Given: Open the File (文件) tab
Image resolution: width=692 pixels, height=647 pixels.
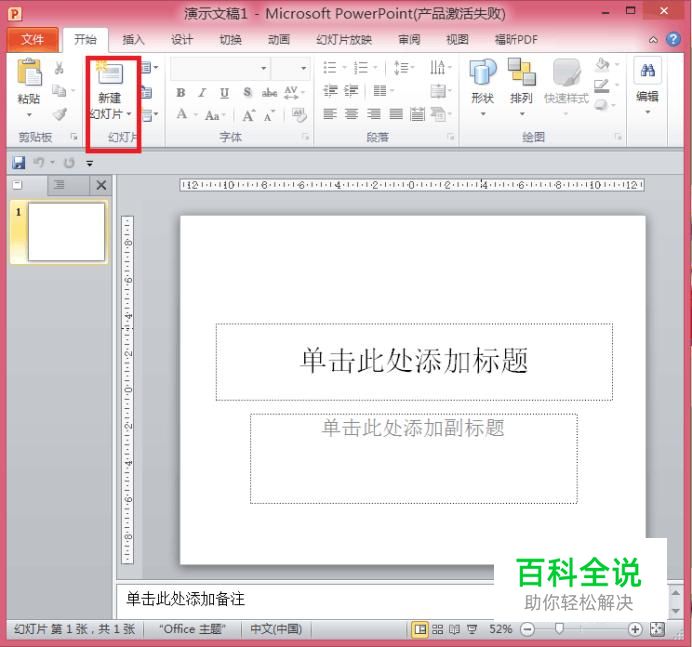Looking at the screenshot, I should pyautogui.click(x=33, y=39).
